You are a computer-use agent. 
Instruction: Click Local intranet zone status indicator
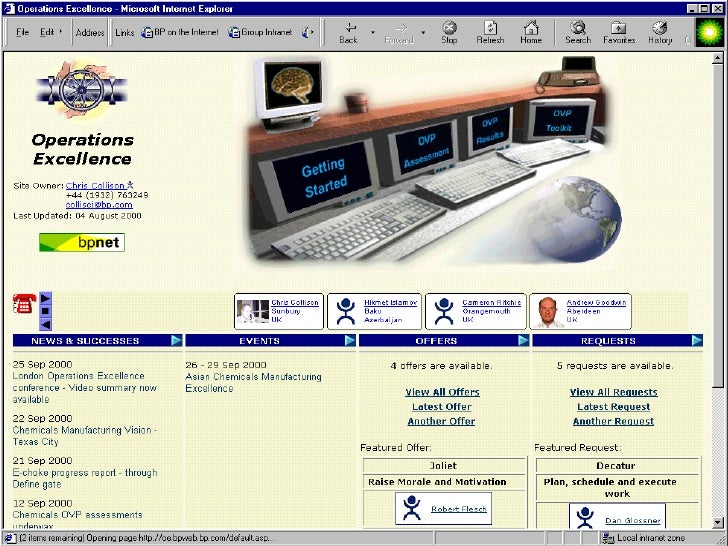coord(646,538)
